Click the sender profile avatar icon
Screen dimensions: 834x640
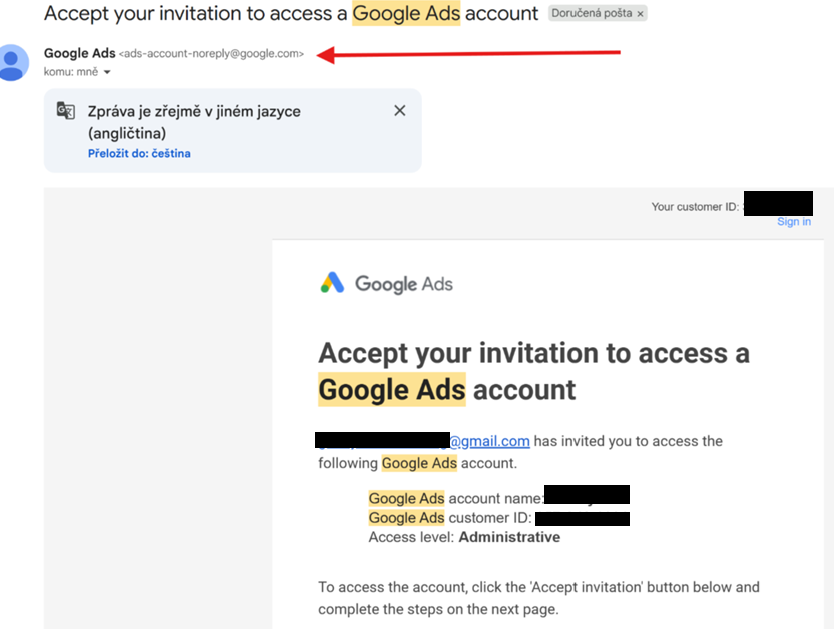point(13,62)
